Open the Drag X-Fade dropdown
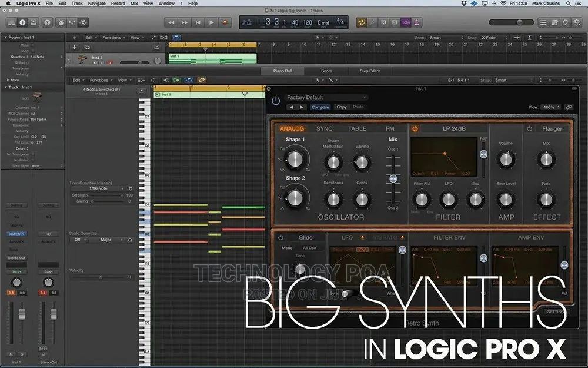This screenshot has height=368, width=588. 495,38
